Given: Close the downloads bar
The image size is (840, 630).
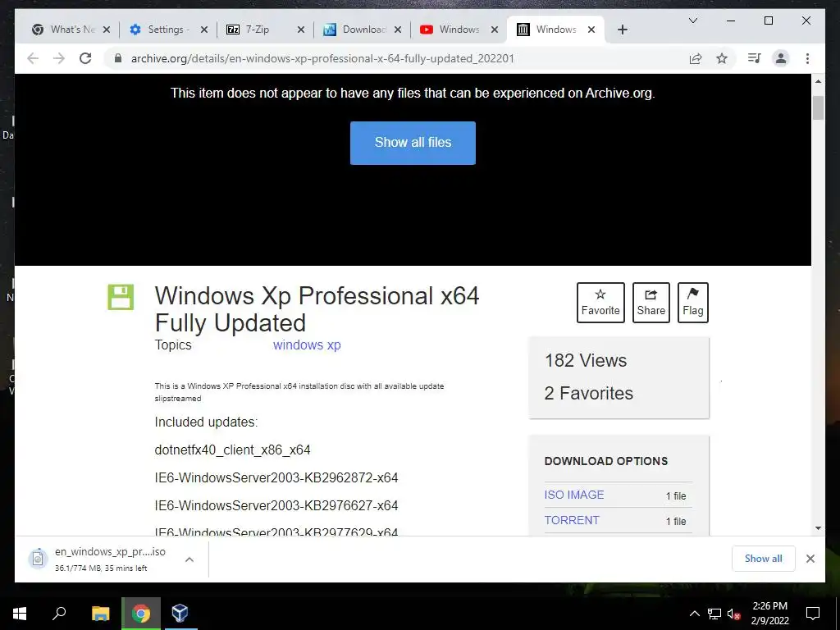Looking at the screenshot, I should click(x=810, y=559).
